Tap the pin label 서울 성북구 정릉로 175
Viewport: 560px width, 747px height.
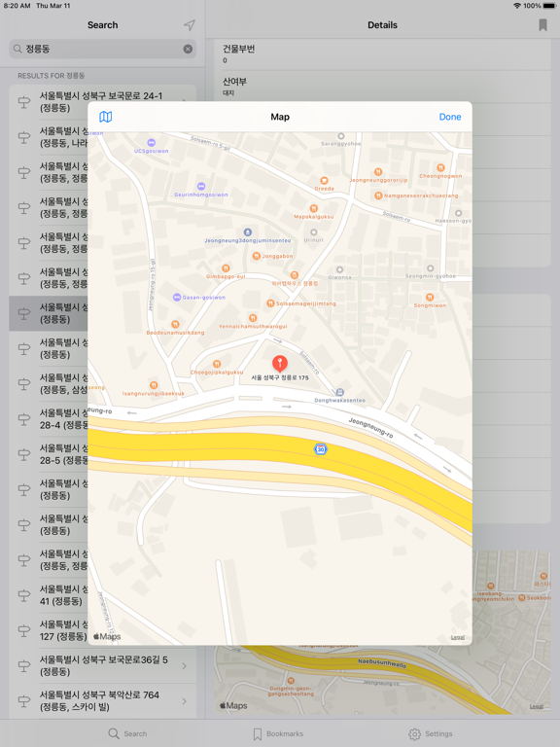click(280, 377)
